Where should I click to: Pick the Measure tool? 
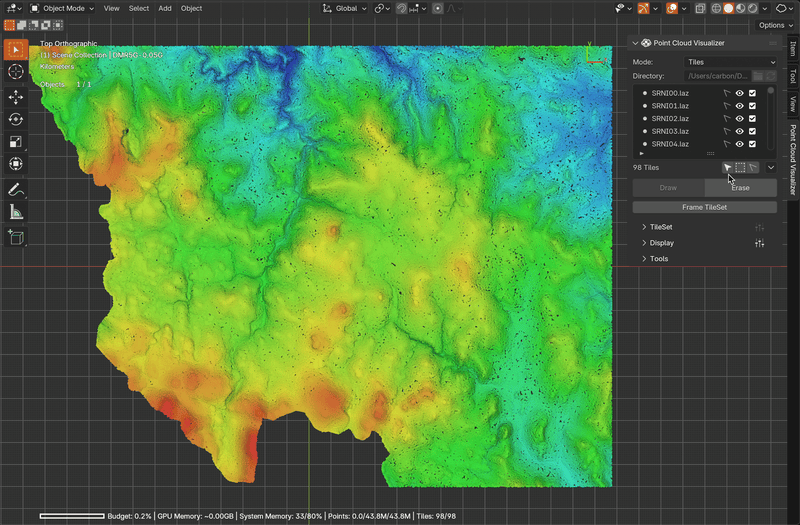click(16, 211)
